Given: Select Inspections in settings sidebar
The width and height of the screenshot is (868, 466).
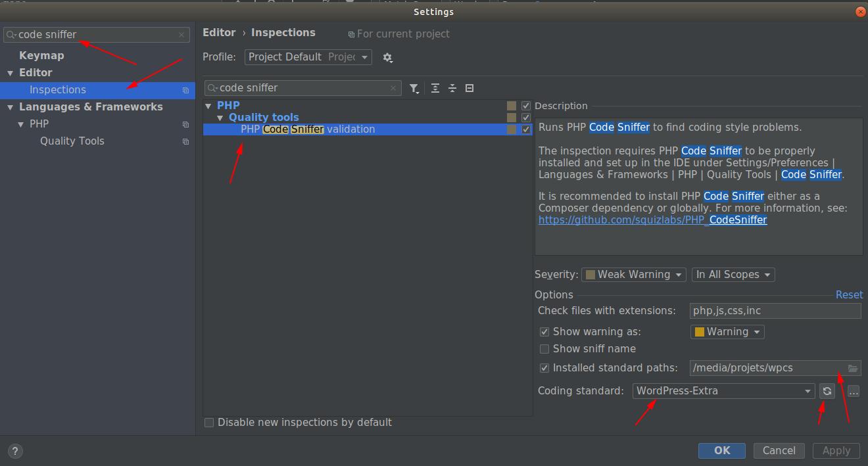Looking at the screenshot, I should 97,90.
